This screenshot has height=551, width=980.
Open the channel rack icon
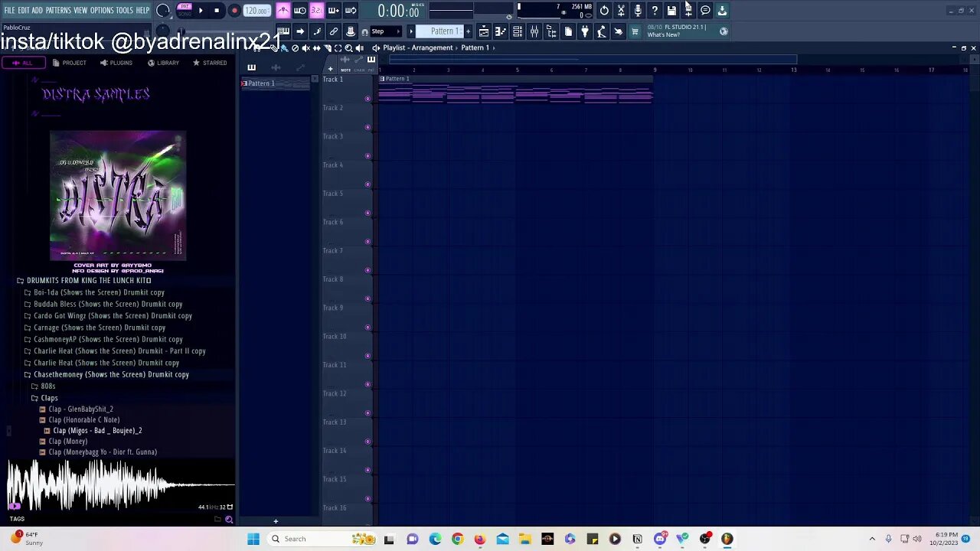pos(518,31)
